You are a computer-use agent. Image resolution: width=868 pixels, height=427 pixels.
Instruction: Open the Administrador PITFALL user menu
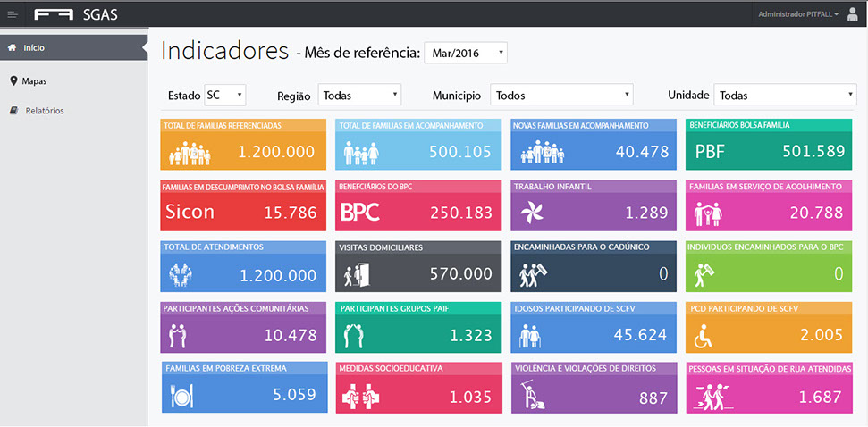pyautogui.click(x=797, y=14)
